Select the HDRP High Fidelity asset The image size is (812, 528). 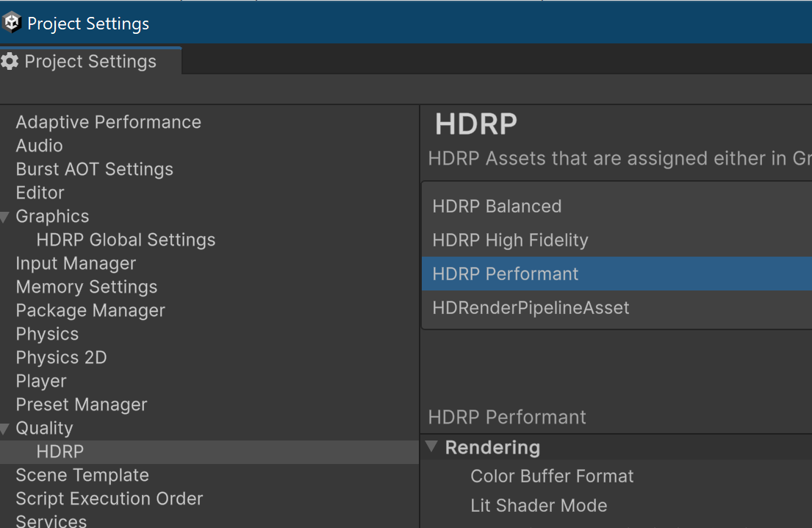pyautogui.click(x=510, y=240)
